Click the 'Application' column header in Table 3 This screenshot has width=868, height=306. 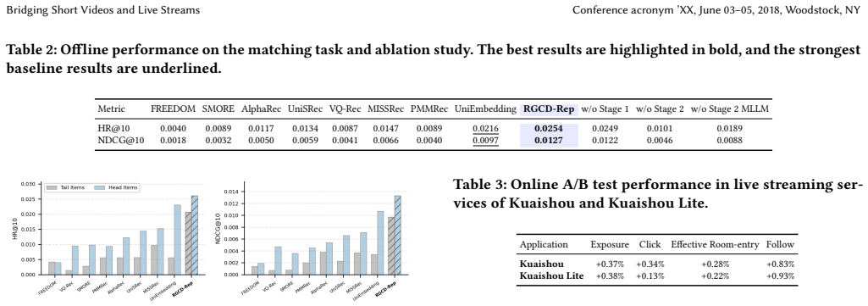point(545,244)
